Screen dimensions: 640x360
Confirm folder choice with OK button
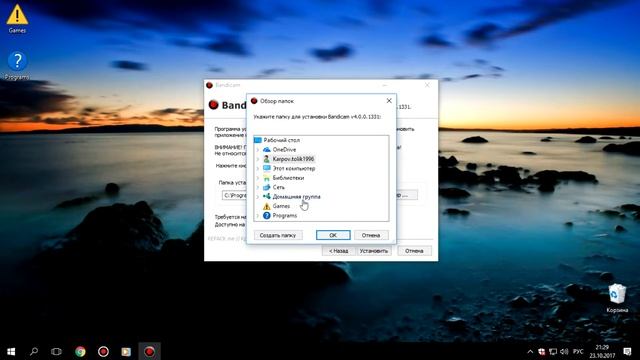(x=333, y=235)
